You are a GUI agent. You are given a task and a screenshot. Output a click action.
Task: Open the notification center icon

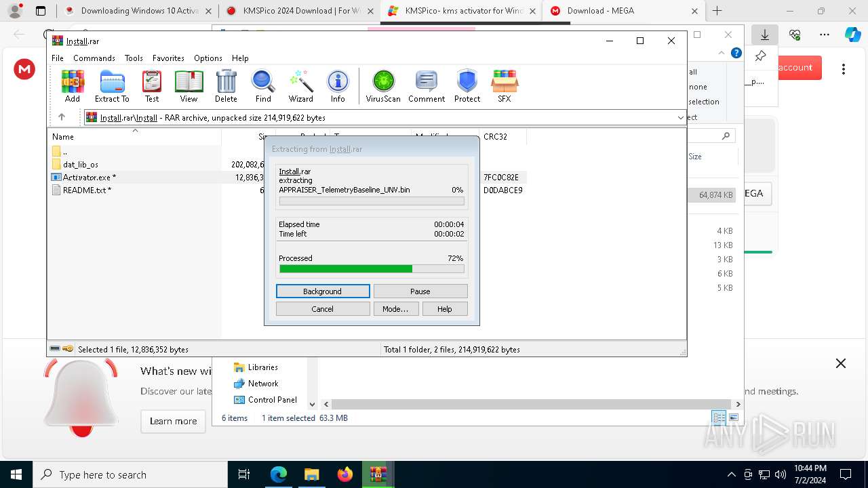(846, 474)
